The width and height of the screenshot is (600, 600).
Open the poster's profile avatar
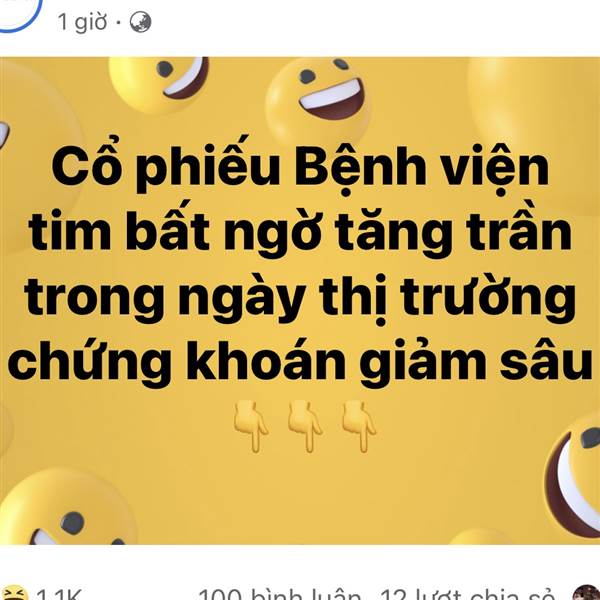coord(15,13)
